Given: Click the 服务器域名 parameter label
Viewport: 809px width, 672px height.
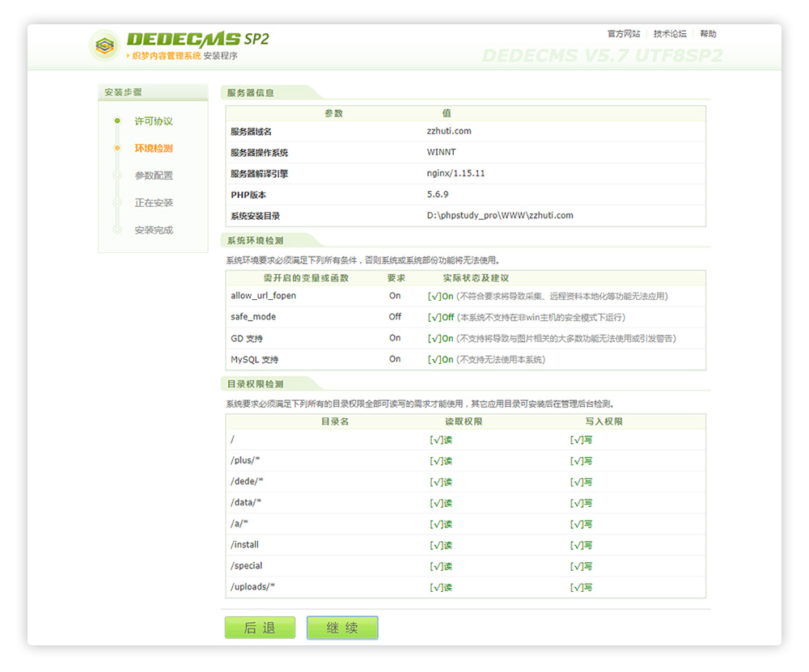Looking at the screenshot, I should 252,132.
